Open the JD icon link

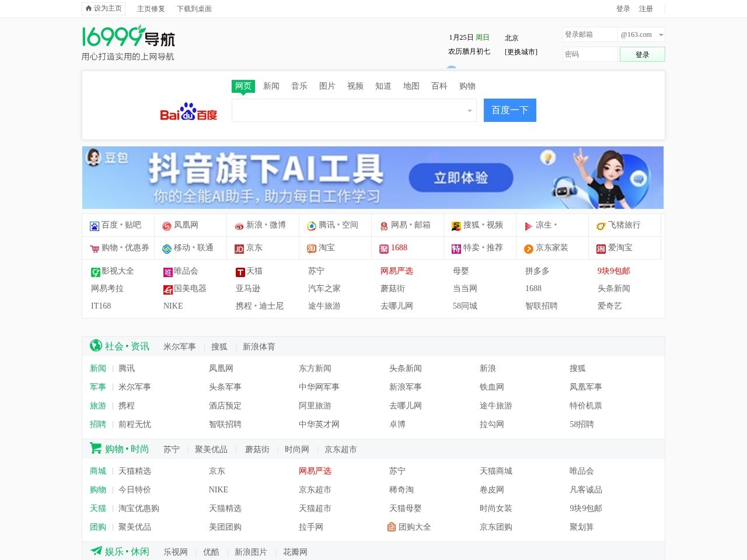[239, 249]
